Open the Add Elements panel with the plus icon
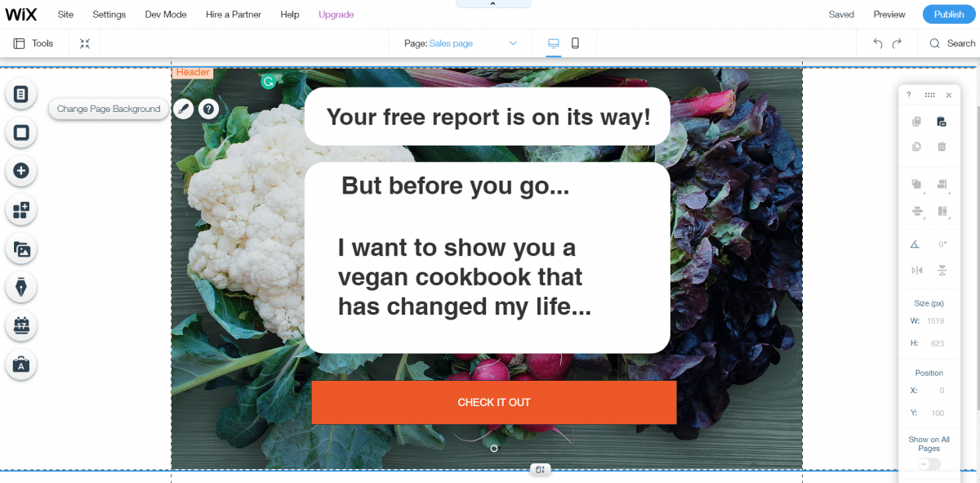 coord(20,171)
